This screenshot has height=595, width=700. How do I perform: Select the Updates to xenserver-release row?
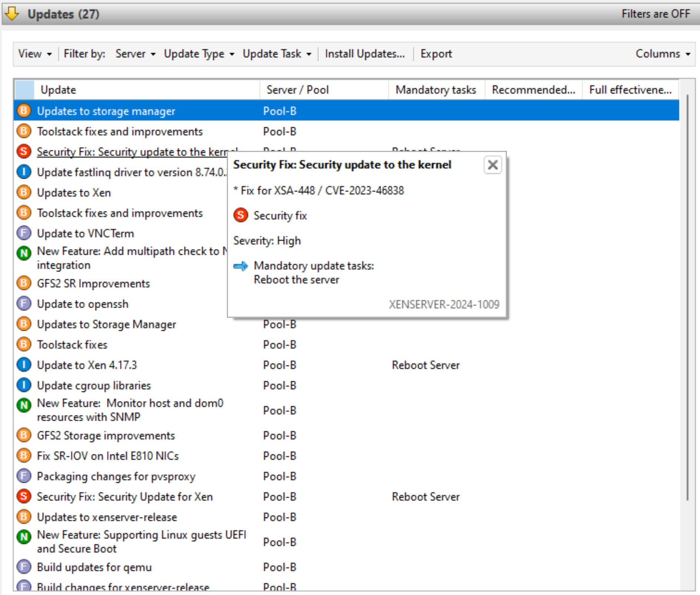[x=346, y=517]
